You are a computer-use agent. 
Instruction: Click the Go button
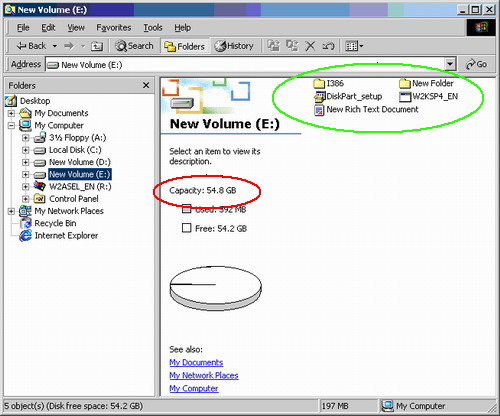(x=476, y=64)
